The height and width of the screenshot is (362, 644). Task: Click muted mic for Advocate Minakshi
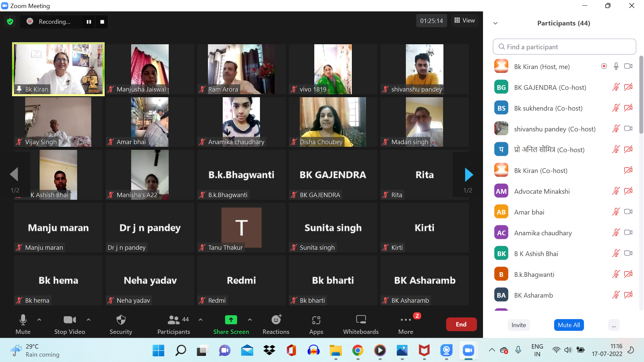[x=616, y=191]
